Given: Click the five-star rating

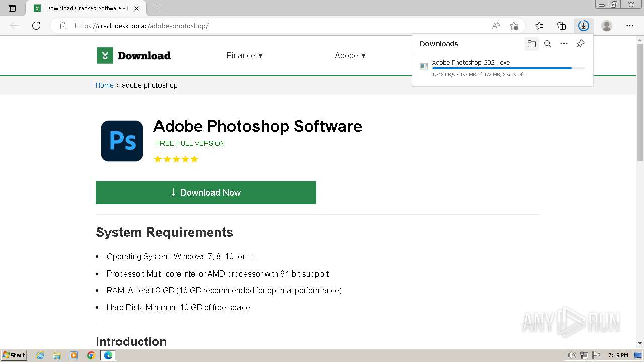Looking at the screenshot, I should 176,159.
